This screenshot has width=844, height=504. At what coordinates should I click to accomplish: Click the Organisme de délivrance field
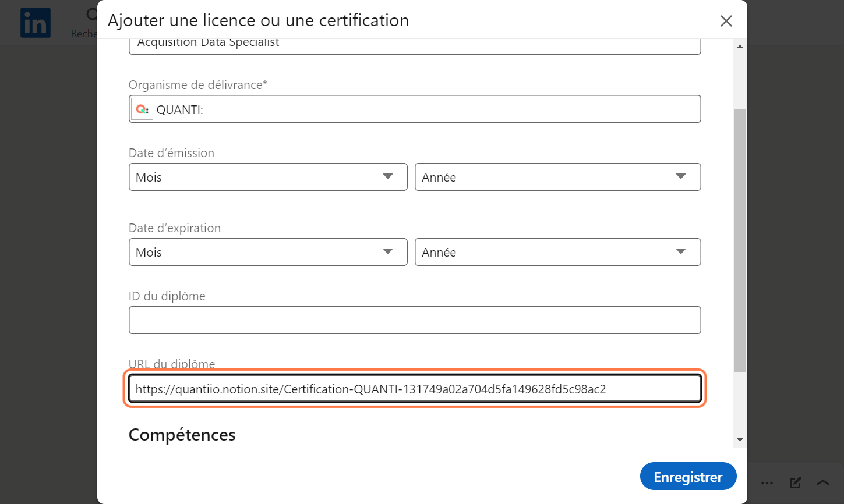415,109
